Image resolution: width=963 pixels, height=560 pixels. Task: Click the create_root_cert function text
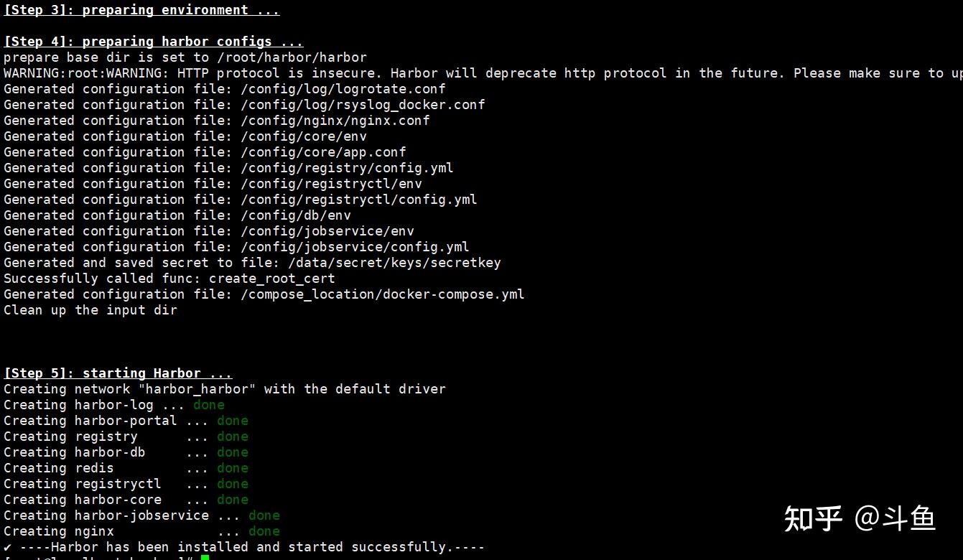point(272,279)
